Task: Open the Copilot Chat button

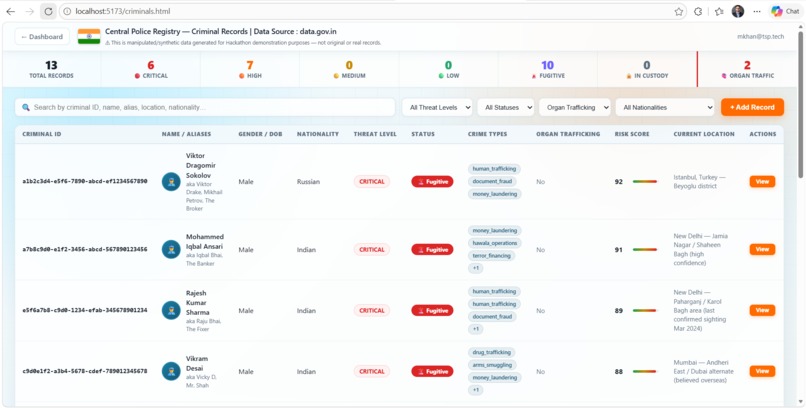Action: pos(785,11)
